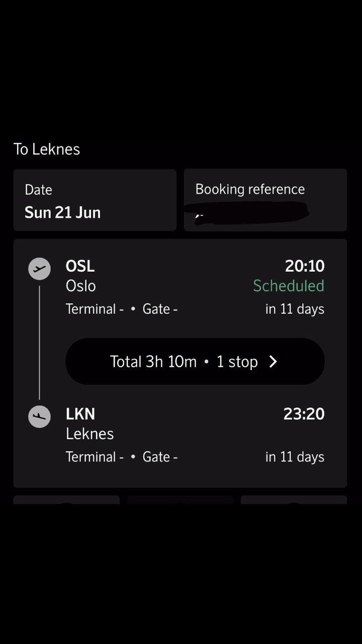Open the Booking reference card
The width and height of the screenshot is (362, 644).
(x=265, y=200)
